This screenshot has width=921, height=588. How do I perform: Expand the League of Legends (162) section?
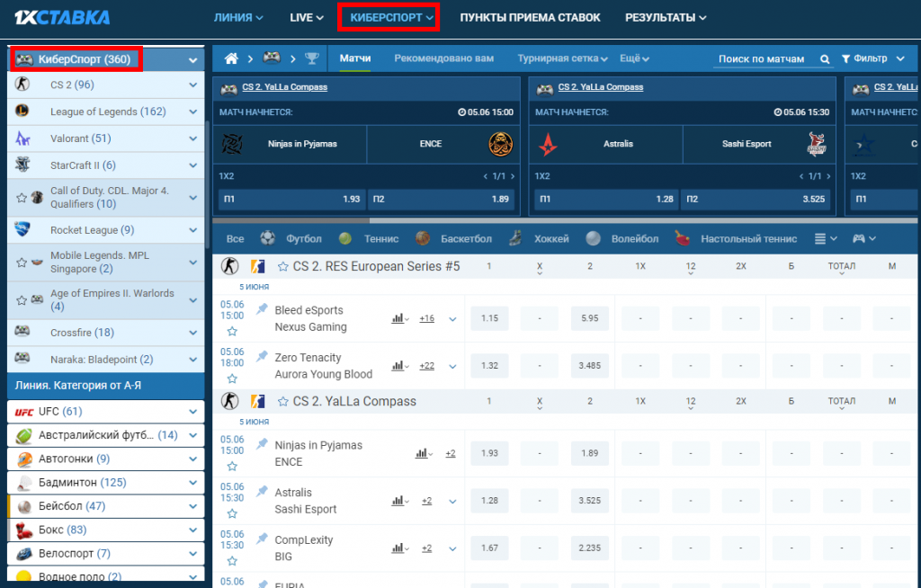coord(192,111)
